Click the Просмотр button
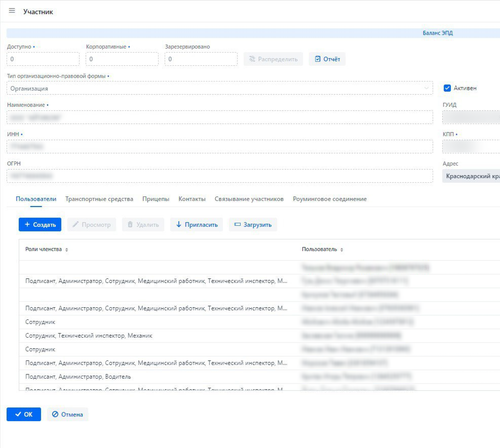Viewport: 500px width, 448px height. click(x=92, y=225)
